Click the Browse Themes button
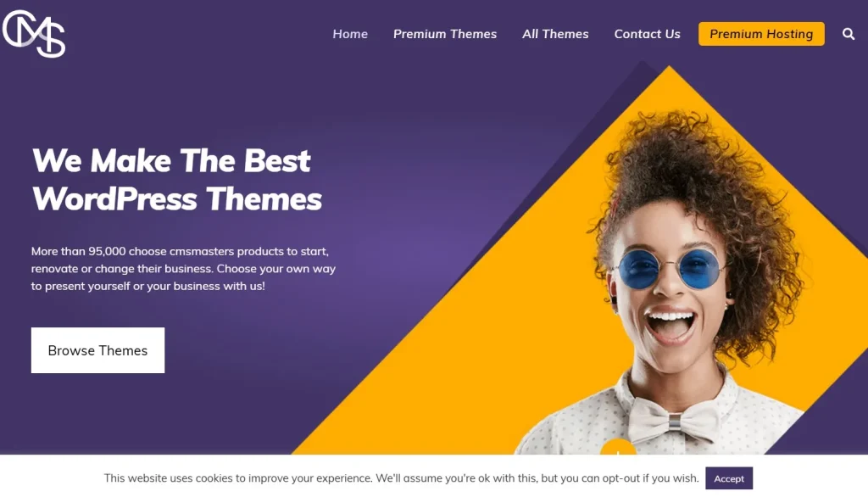Screen dimensions: 868x497 pos(97,350)
